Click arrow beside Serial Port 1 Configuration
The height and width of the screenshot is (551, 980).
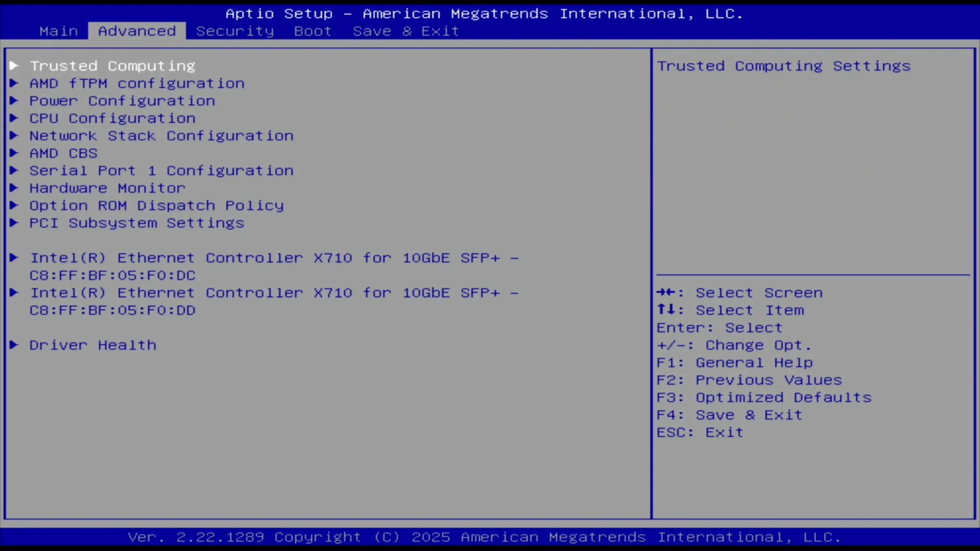tap(14, 170)
